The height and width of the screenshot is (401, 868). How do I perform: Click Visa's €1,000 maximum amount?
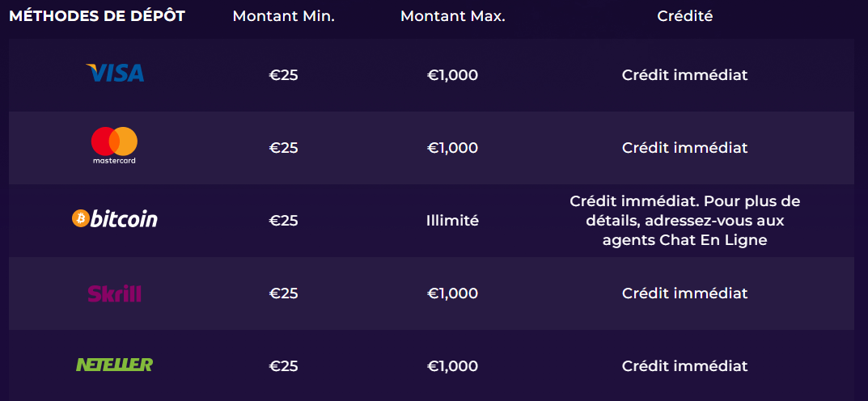[x=452, y=75]
